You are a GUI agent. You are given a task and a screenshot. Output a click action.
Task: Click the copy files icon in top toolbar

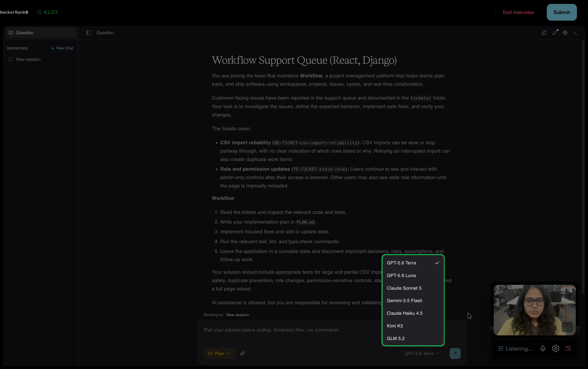pos(544,33)
